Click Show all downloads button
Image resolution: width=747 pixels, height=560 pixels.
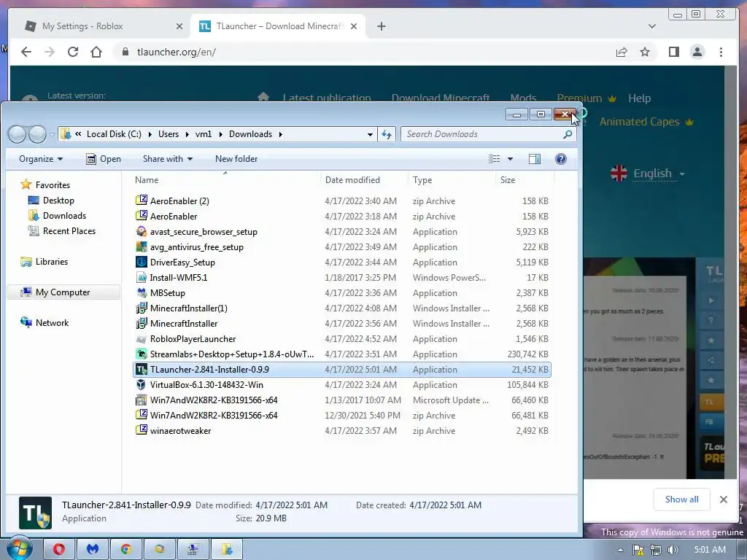click(682, 499)
